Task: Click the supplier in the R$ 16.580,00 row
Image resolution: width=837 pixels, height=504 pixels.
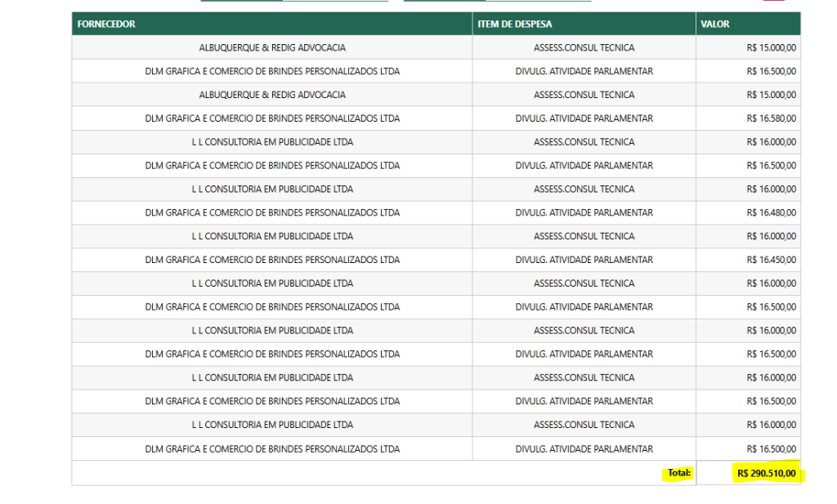Action: (x=272, y=118)
